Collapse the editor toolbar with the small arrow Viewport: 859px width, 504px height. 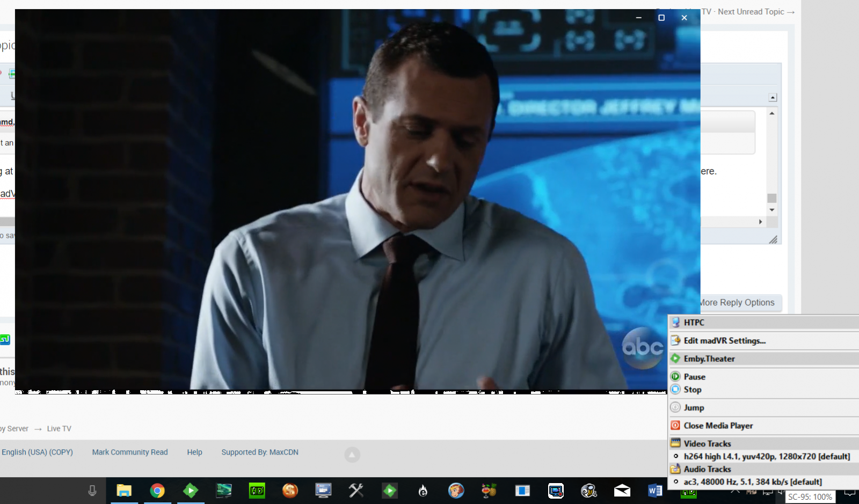tap(773, 98)
